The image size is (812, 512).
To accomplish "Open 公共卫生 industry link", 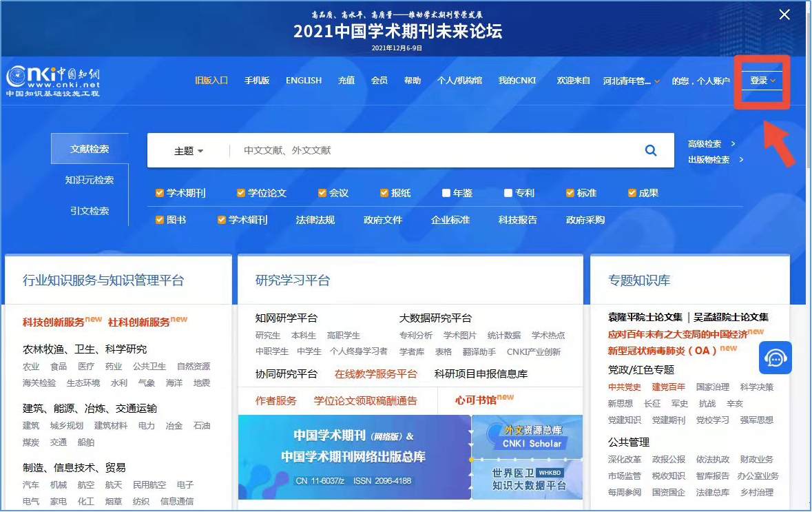I will point(149,367).
